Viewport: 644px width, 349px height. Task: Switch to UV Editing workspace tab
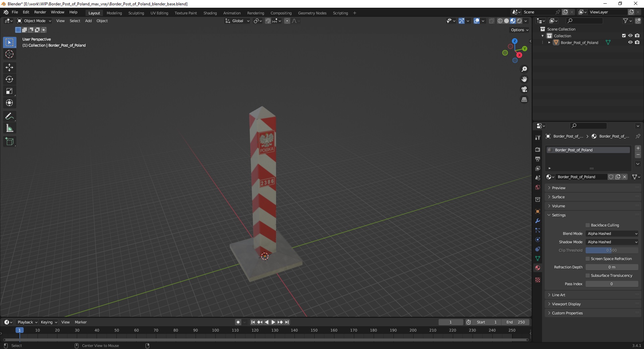pyautogui.click(x=159, y=13)
